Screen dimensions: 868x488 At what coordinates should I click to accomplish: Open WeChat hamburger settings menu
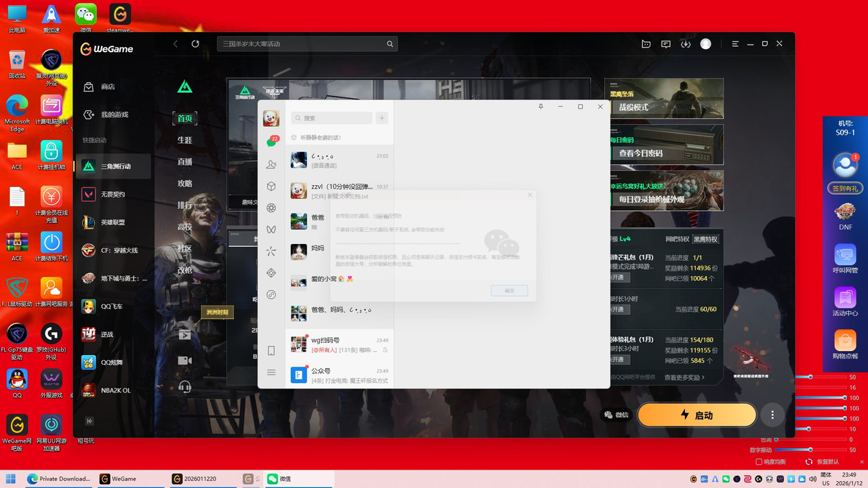[x=271, y=372]
